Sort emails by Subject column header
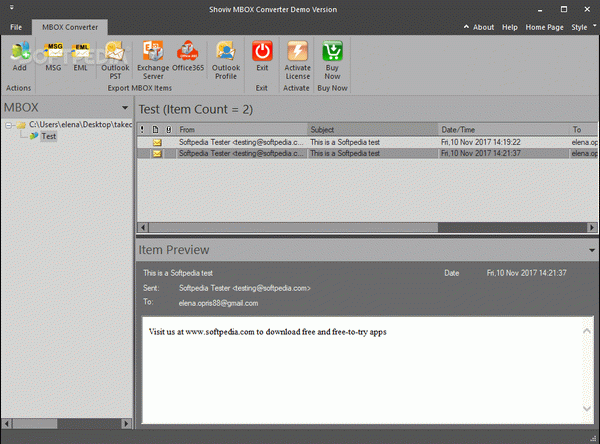The width and height of the screenshot is (600, 444). (x=373, y=129)
